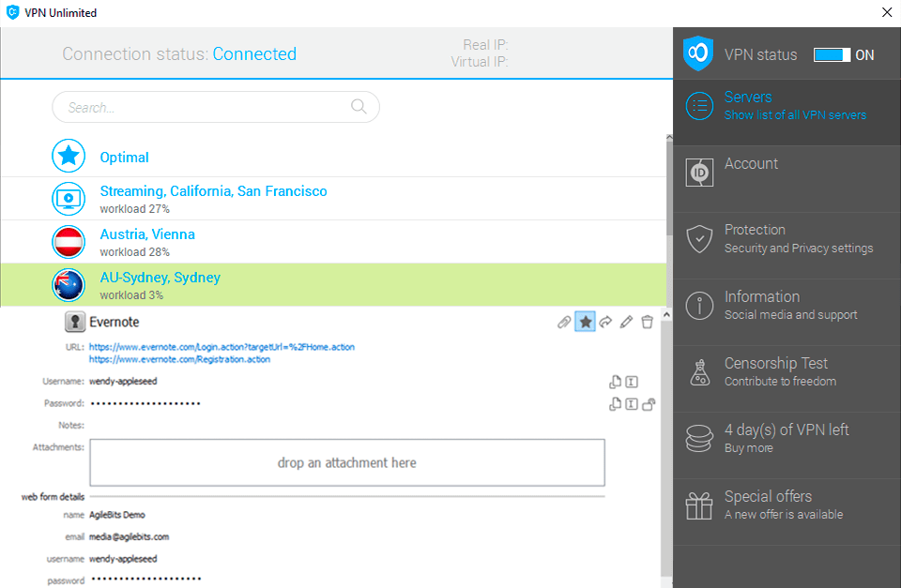
Task: Share the Evernote entry with the arrow icon
Action: (x=605, y=321)
